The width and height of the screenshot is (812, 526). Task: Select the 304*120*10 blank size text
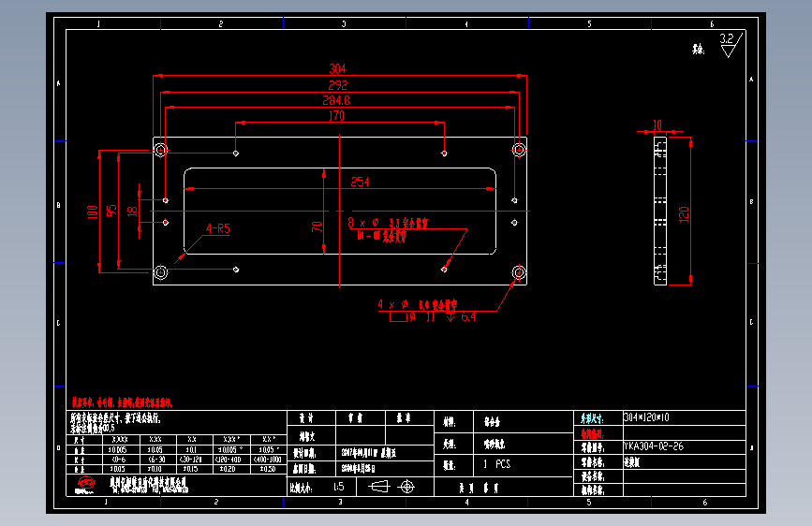646,417
